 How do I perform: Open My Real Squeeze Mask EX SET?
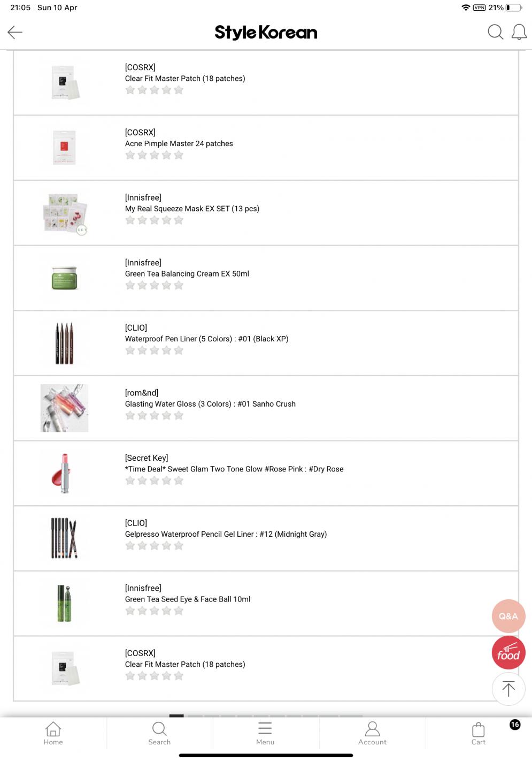pos(192,209)
